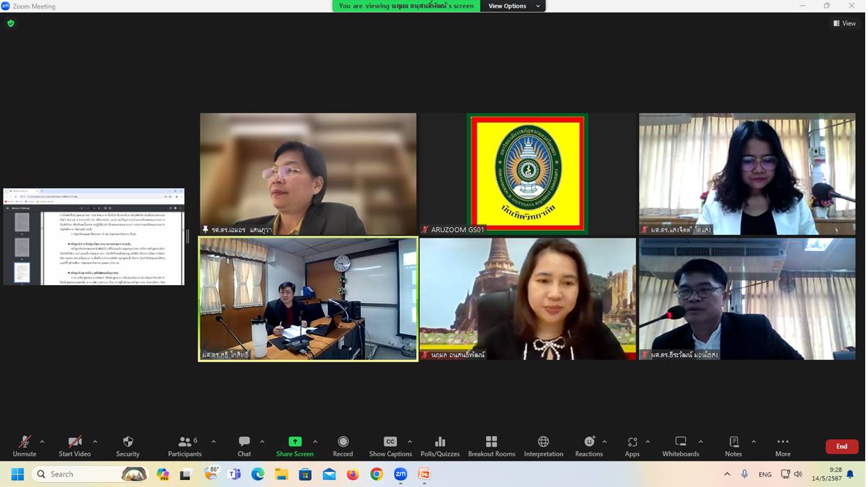The image size is (868, 487).
Task: Open Zoom Apps
Action: [x=632, y=446]
